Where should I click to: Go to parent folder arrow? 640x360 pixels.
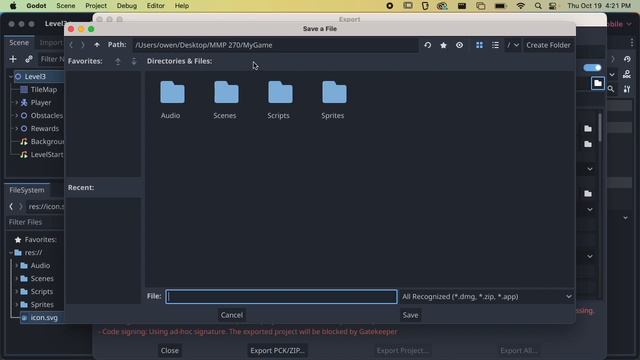[x=97, y=45]
